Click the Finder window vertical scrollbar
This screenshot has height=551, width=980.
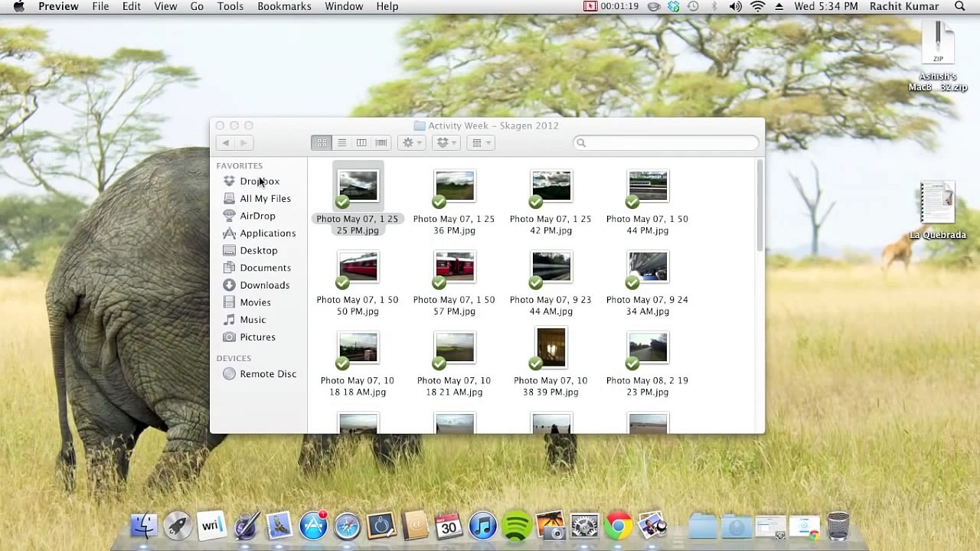(759, 207)
